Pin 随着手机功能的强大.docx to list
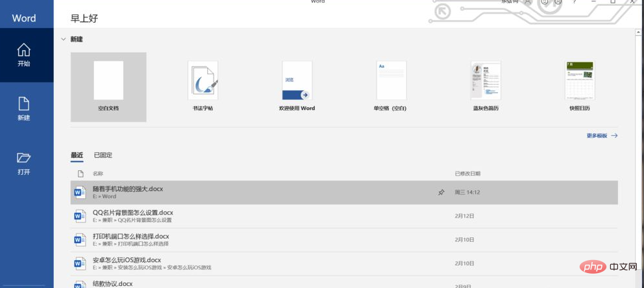 441,192
